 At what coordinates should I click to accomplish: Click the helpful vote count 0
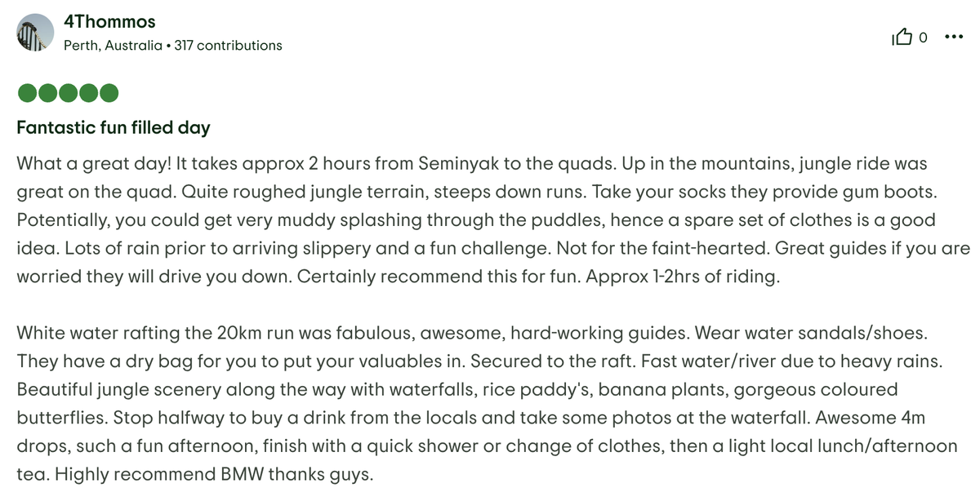tap(924, 38)
